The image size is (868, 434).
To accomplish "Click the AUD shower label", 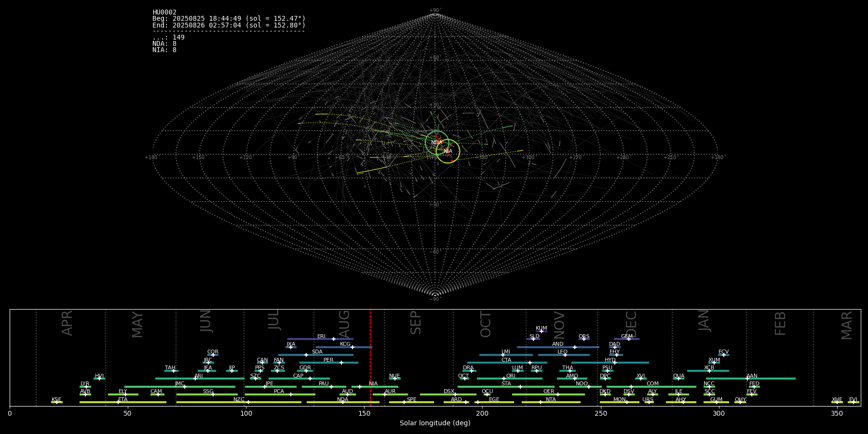I will [x=347, y=392].
